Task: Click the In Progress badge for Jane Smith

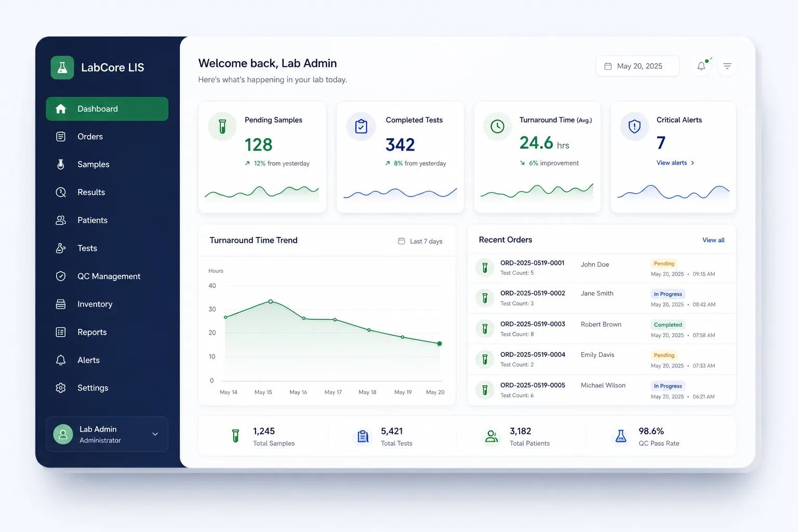Action: (668, 294)
